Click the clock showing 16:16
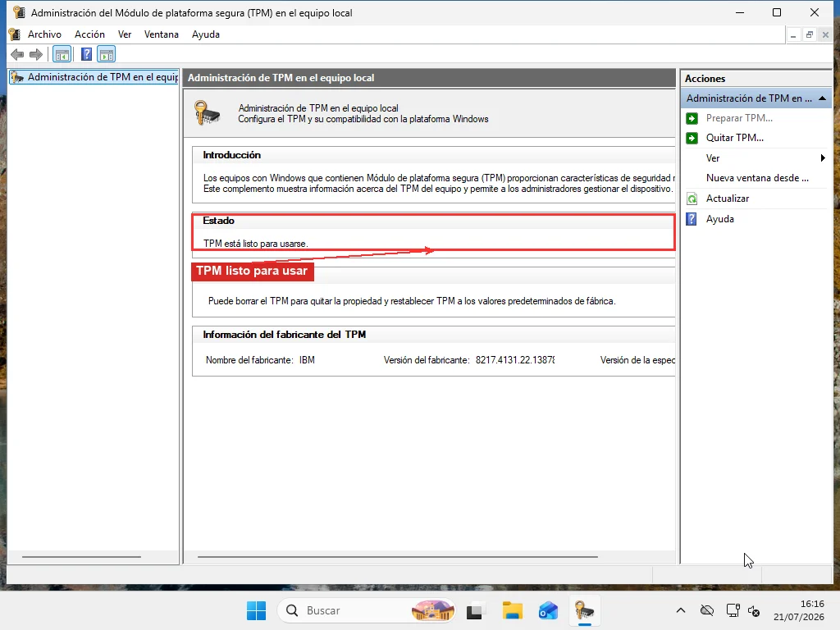Viewport: 840px width, 630px height. pos(812,605)
